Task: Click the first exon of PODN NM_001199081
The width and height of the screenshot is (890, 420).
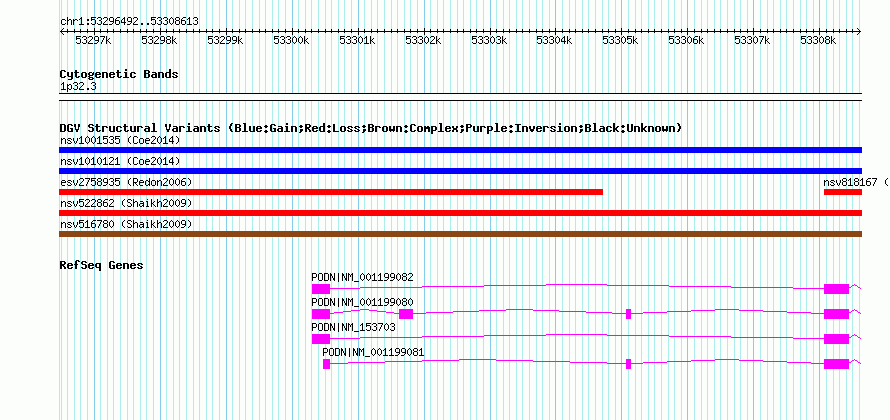Action: (x=326, y=364)
